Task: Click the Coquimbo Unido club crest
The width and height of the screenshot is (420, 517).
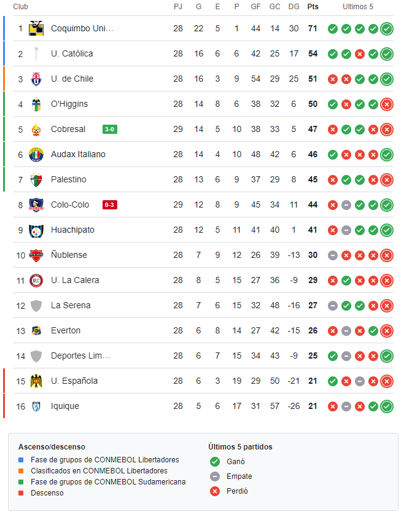Action: pyautogui.click(x=36, y=28)
